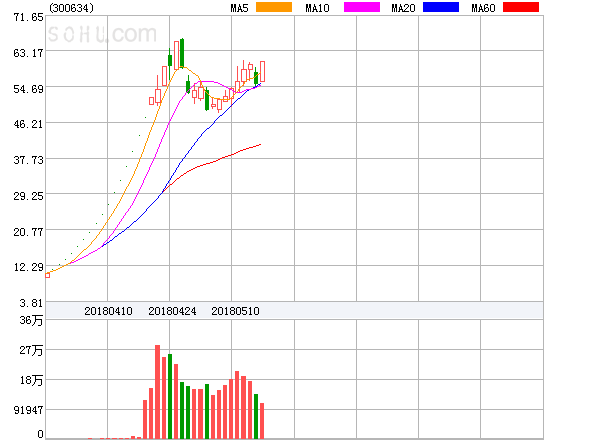600x440 pixels.
Task: Click the MA60 legend label text
Action: click(483, 8)
